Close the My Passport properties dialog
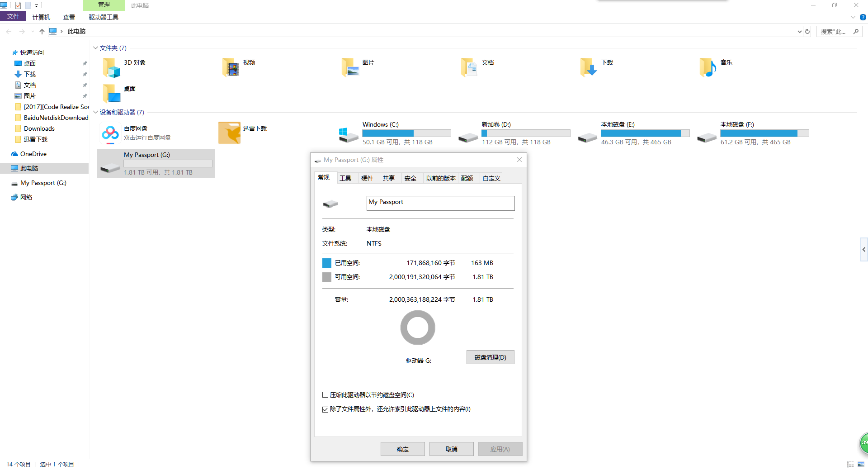The image size is (868, 470). tap(519, 160)
